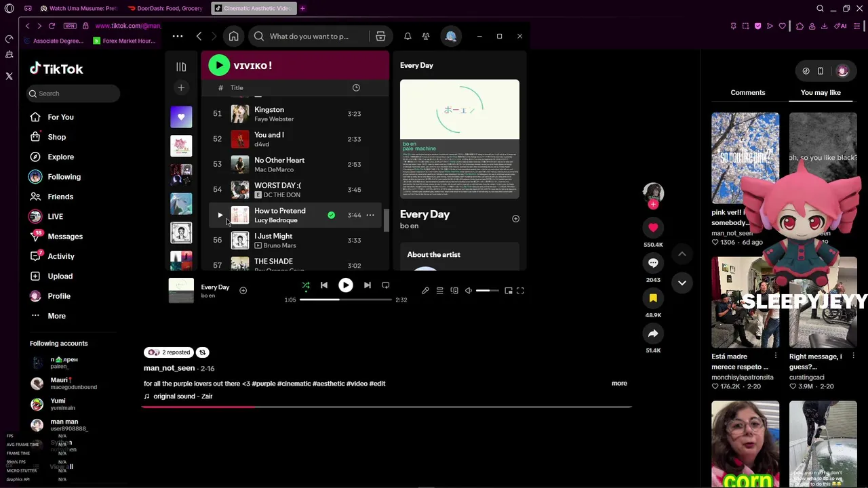The image size is (868, 488).
Task: Open the Spotify queue icon
Action: (x=439, y=291)
